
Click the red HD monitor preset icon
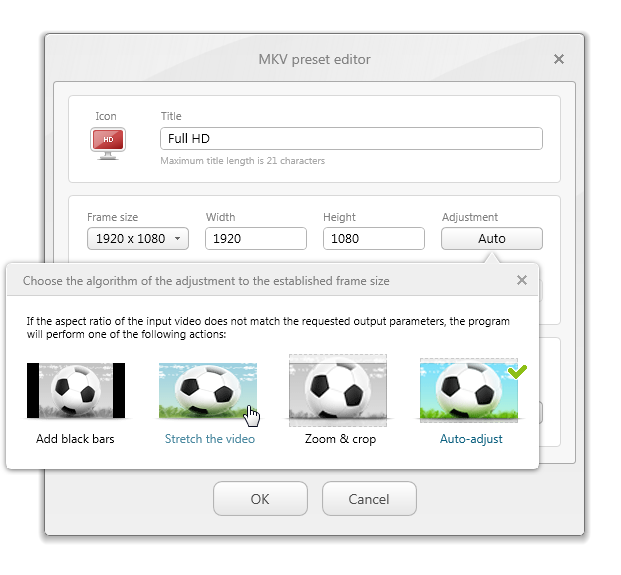108,143
